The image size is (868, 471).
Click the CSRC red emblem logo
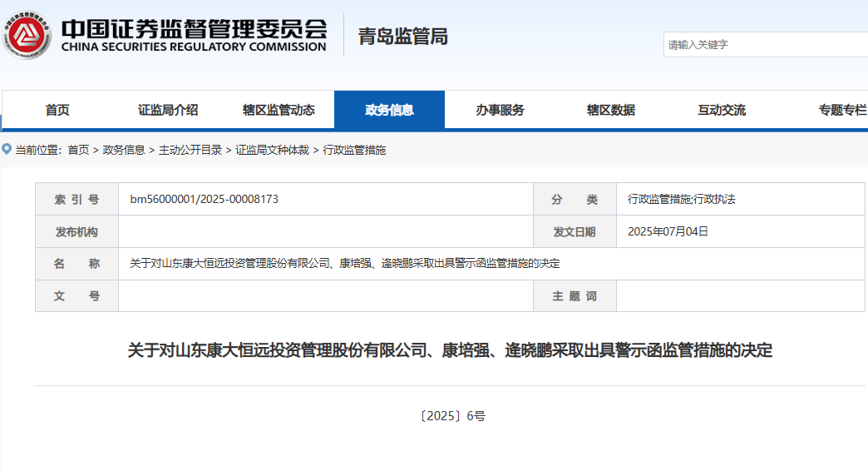tap(27, 35)
